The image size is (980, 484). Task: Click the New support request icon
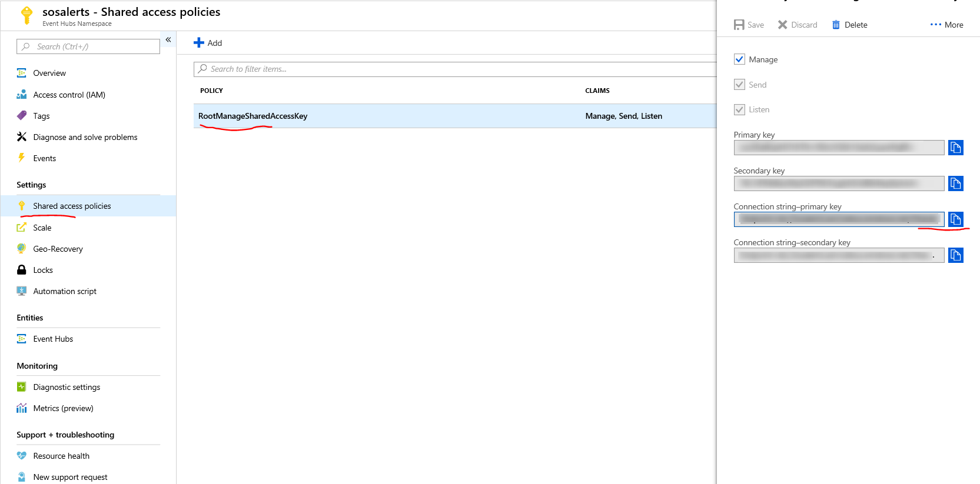(22, 476)
